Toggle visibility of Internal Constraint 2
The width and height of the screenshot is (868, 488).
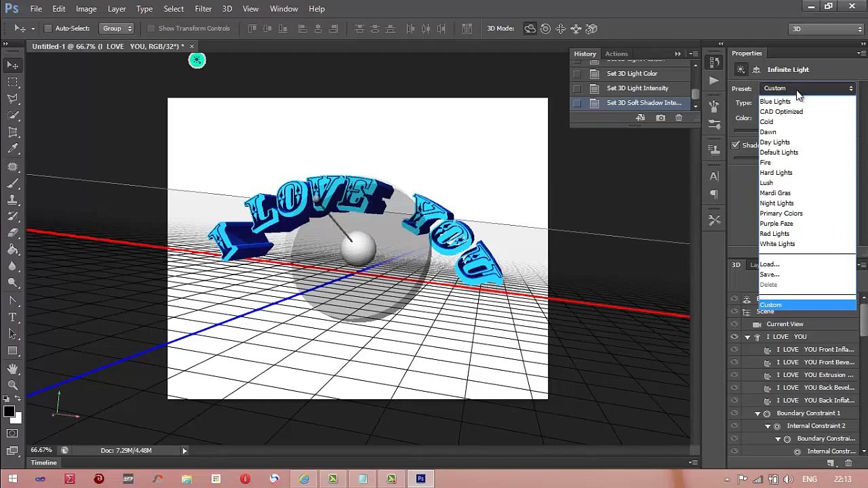(734, 426)
